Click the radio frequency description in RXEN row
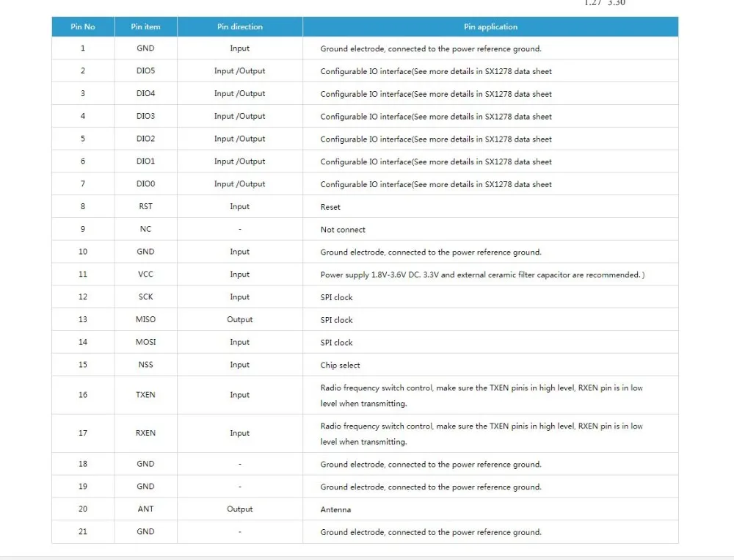Screen dimensions: 734x560 pyautogui.click(x=482, y=434)
